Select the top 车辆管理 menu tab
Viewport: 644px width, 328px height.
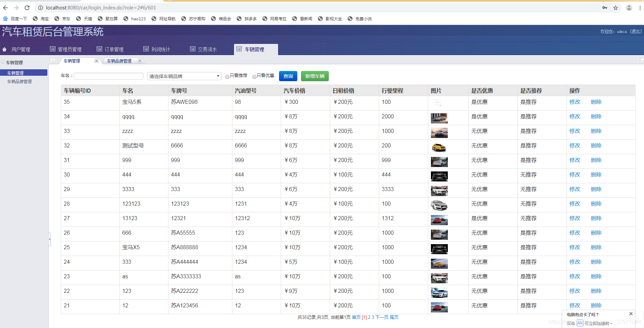256,49
